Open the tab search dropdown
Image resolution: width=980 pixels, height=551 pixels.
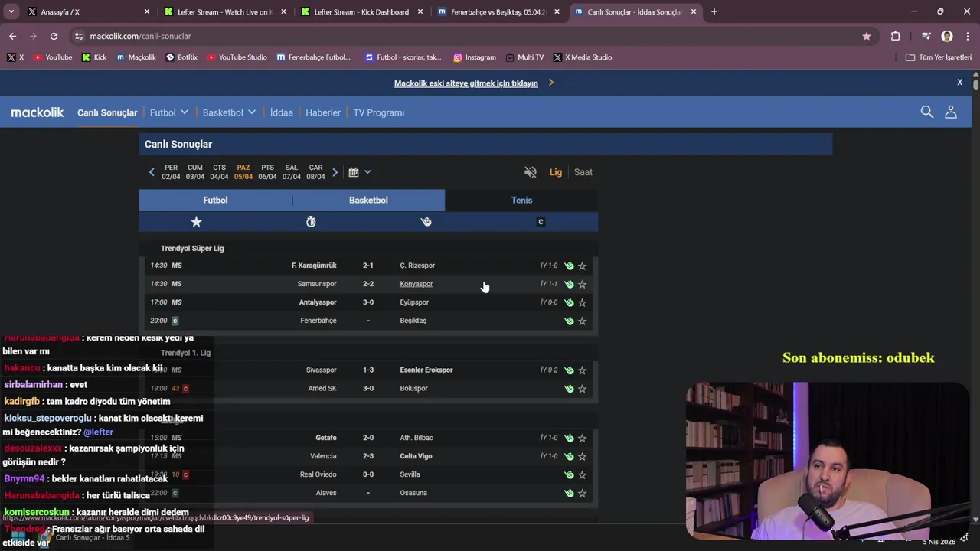click(x=11, y=12)
